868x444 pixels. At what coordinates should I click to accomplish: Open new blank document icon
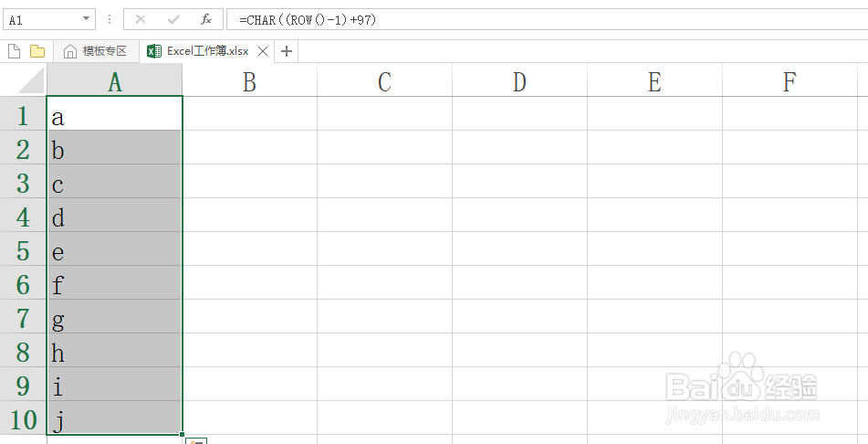[15, 51]
